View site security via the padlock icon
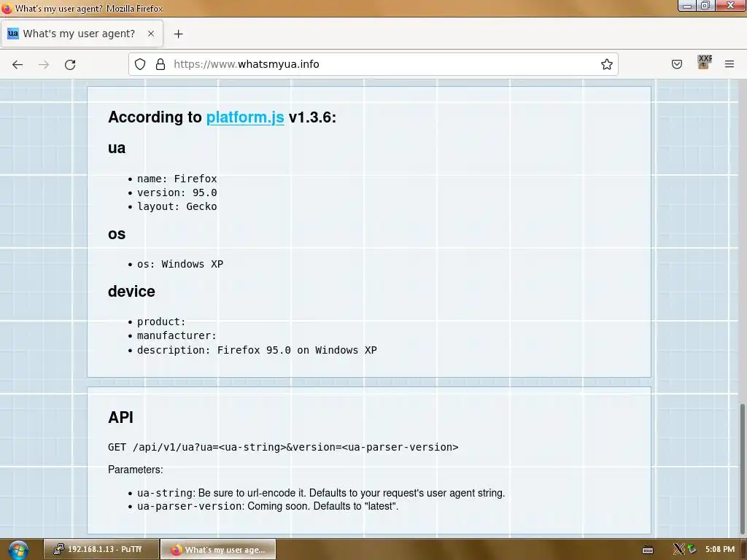 click(160, 64)
